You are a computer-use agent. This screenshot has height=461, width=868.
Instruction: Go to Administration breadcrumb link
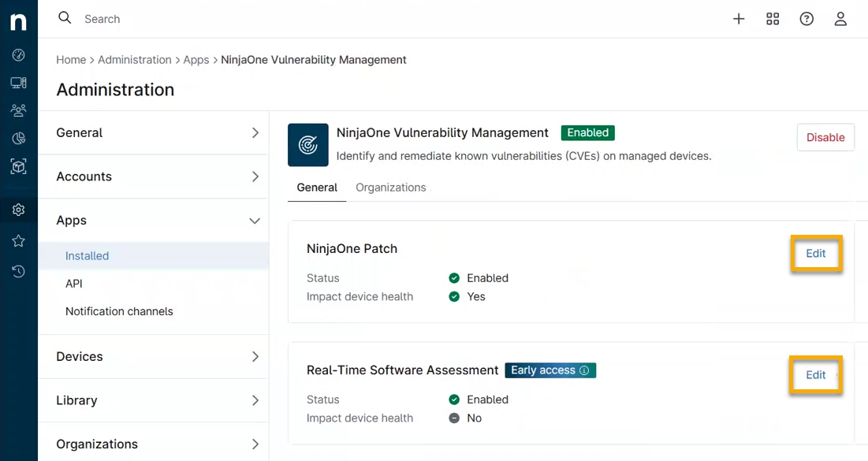point(135,60)
